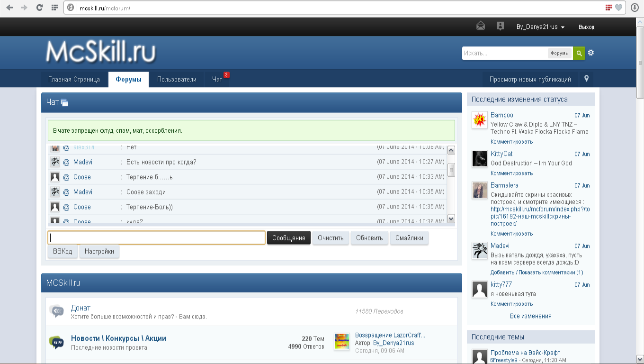Open the mcskill.ru topic URL in Barmalera's status
This screenshot has width=644, height=364.
(x=540, y=217)
